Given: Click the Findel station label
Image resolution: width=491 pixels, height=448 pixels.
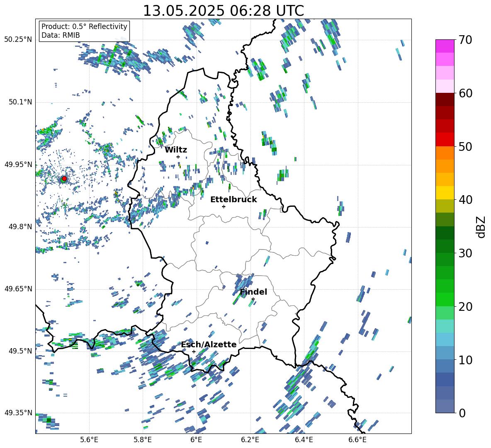Looking at the screenshot, I should (253, 292).
